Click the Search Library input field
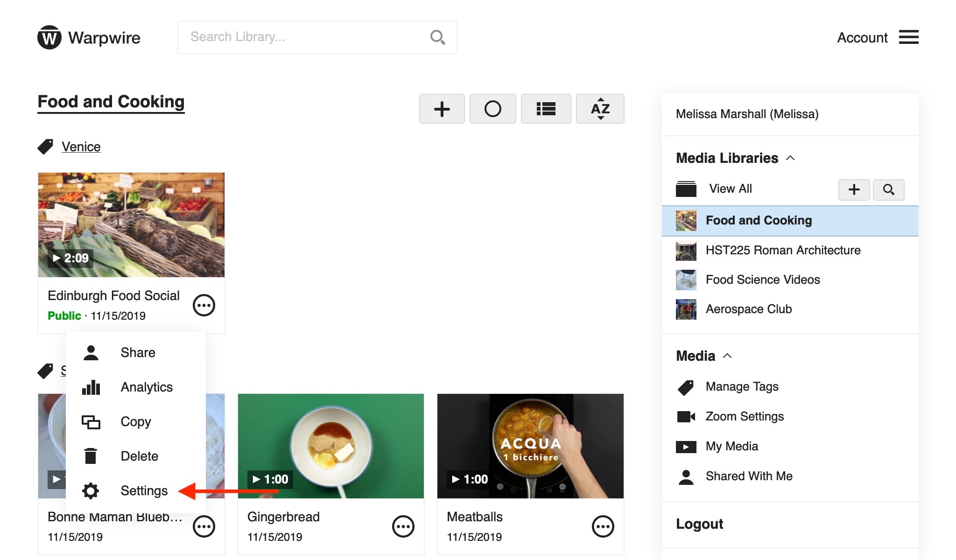Viewport: 956px width, 560px height. [318, 37]
